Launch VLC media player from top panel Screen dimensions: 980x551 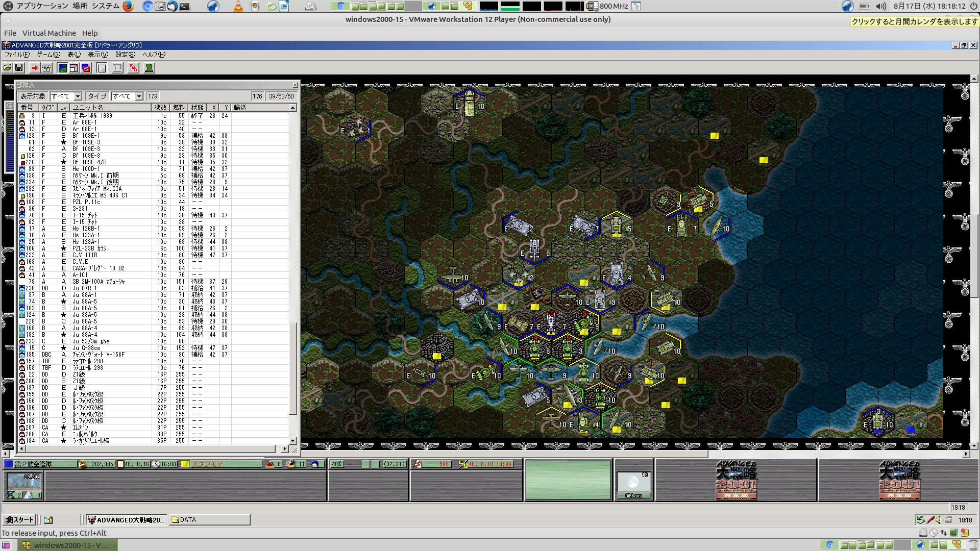[x=238, y=6]
